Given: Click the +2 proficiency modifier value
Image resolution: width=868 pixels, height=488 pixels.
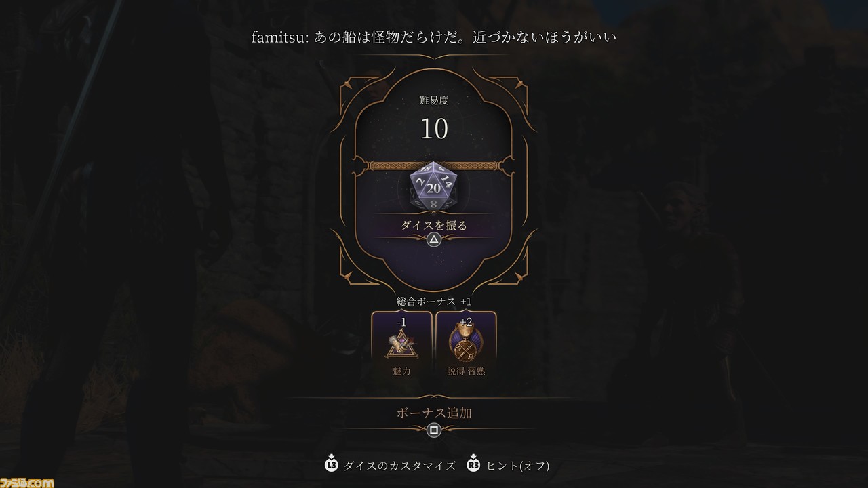Looking at the screenshot, I should (466, 321).
